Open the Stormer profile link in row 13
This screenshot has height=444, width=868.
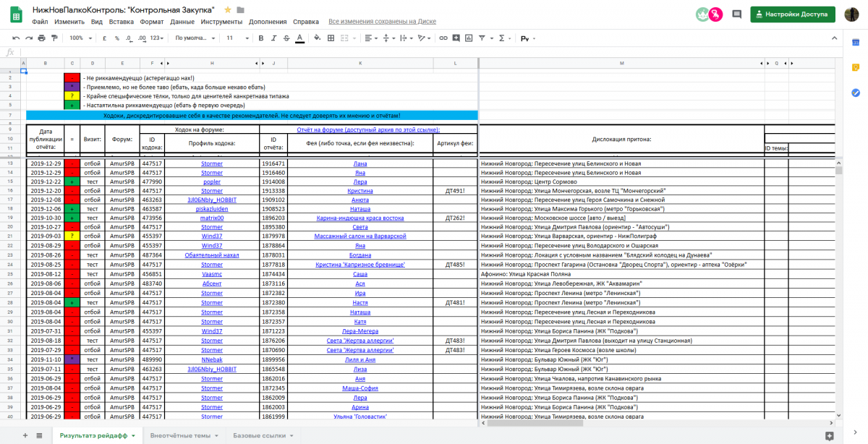pos(211,163)
